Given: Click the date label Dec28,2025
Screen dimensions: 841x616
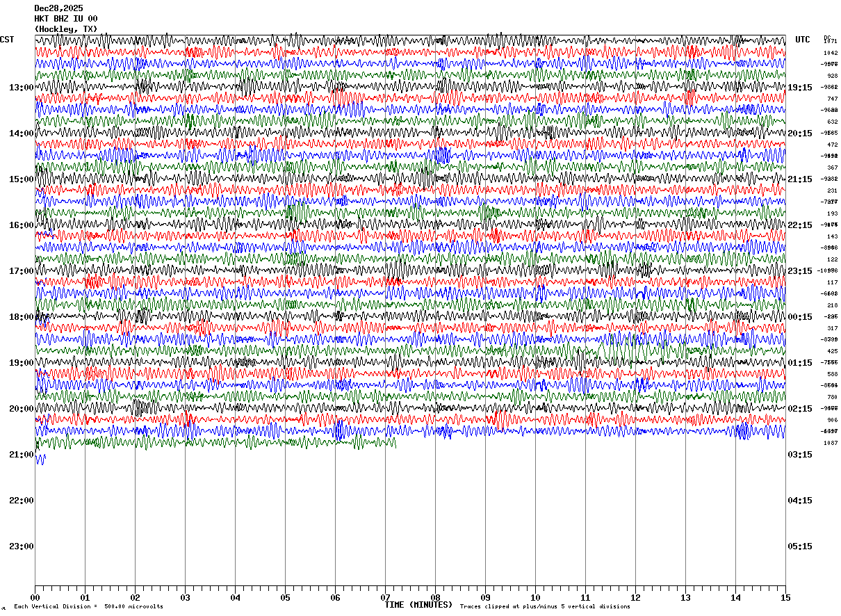Looking at the screenshot, I should pos(59,8).
